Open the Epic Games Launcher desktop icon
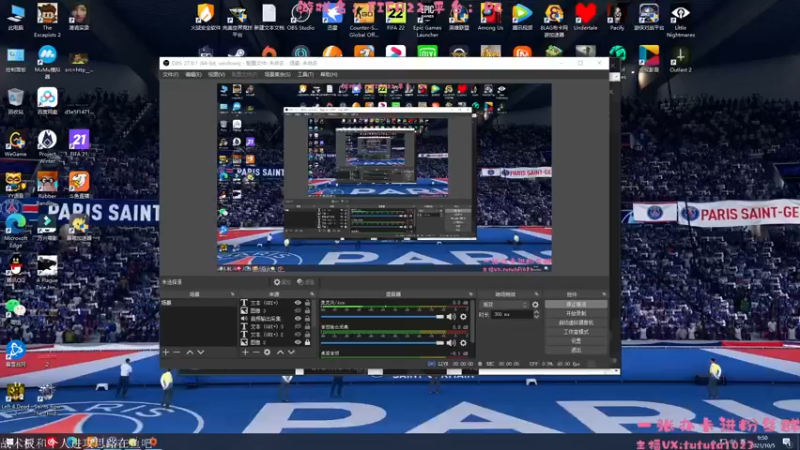Screen dimensions: 800x450 pyautogui.click(x=427, y=20)
